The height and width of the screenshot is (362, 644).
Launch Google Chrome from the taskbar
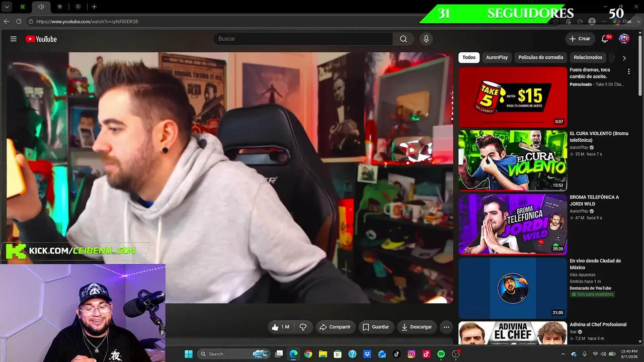308,354
